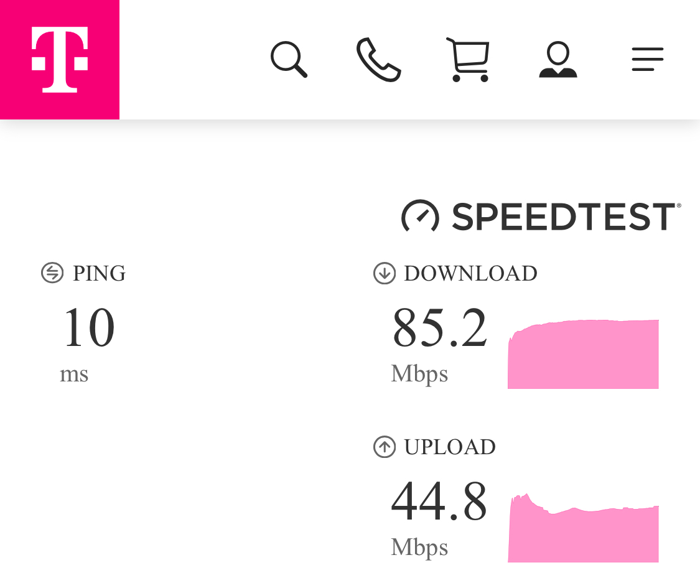Click the upload arrow icon
The height and width of the screenshot is (588, 700).
point(385,447)
